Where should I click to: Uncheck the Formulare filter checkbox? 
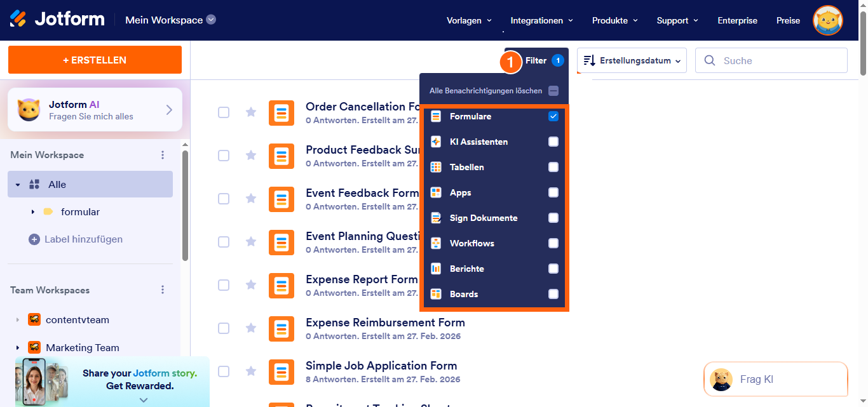(553, 116)
